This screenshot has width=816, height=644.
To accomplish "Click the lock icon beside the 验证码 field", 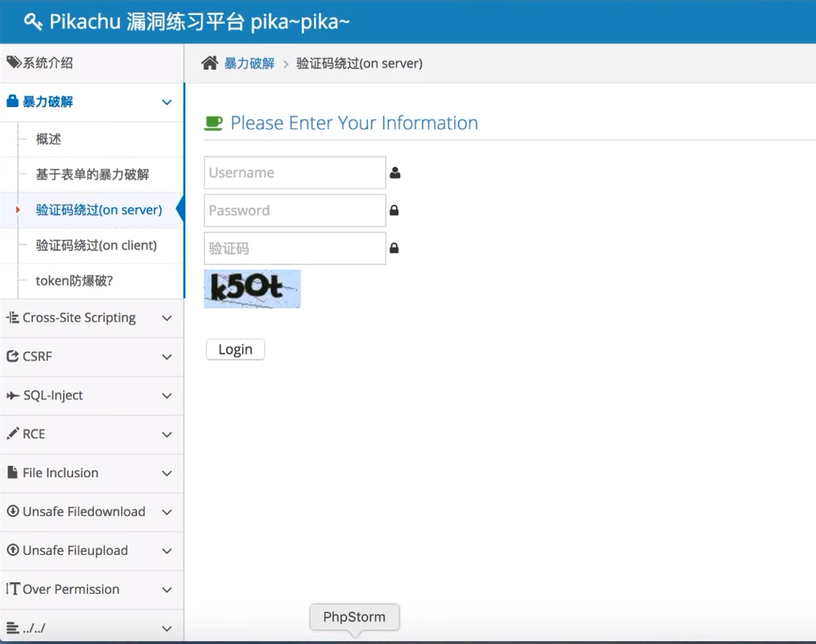I will [394, 248].
